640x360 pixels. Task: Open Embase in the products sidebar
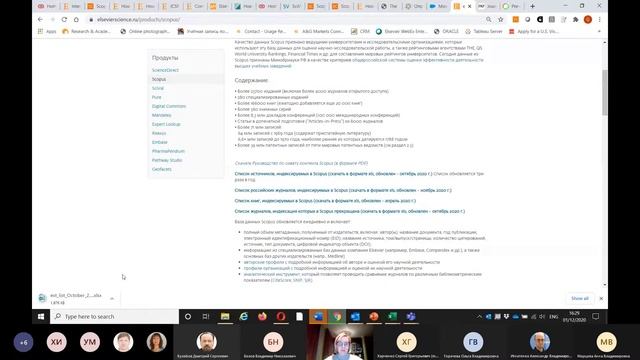[x=160, y=142]
